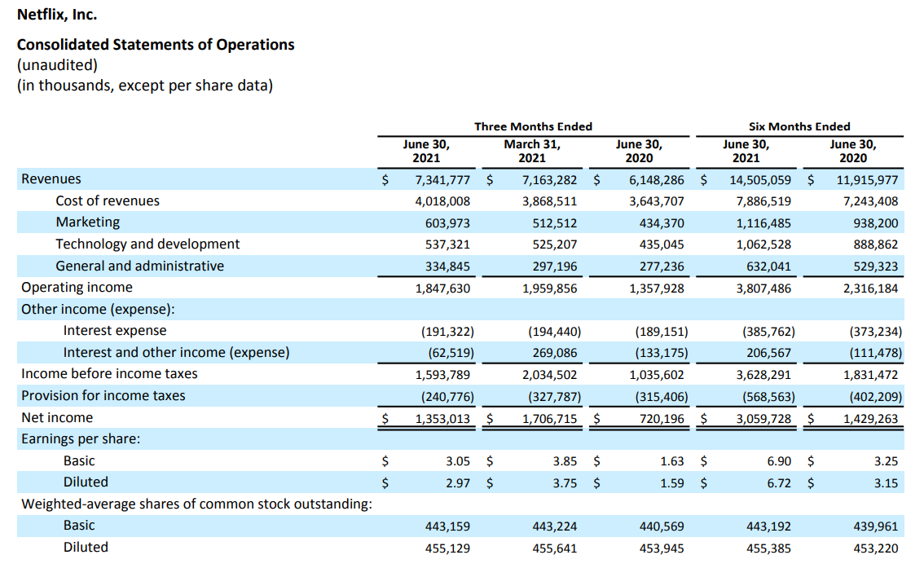
Task: Click interest and other income value 269,086
Action: 555,353
